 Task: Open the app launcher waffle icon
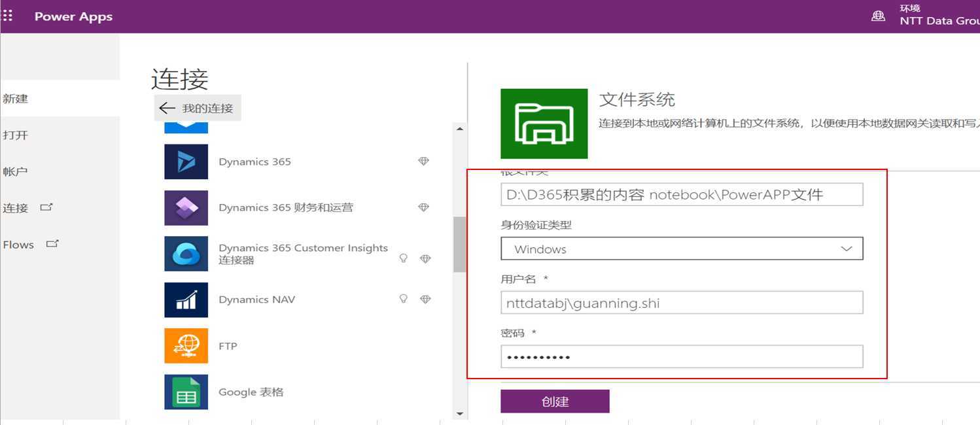pos(7,16)
